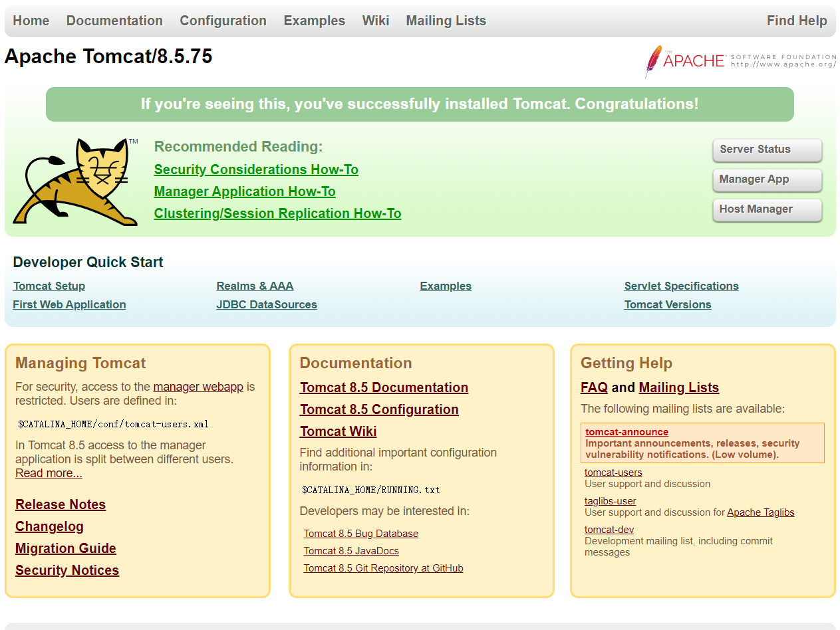Click the Managing Tomcat heading

pos(80,363)
